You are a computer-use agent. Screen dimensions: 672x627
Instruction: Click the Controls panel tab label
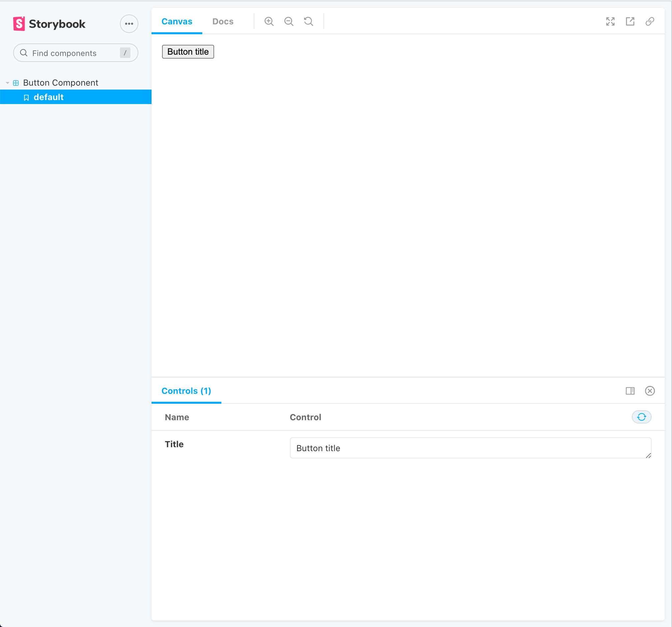186,391
